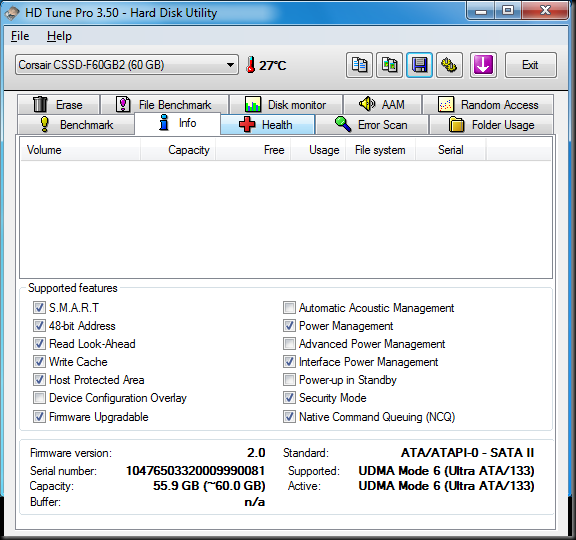Viewport: 576px width, 540px height.
Task: Click the Free column header
Action: [253, 150]
